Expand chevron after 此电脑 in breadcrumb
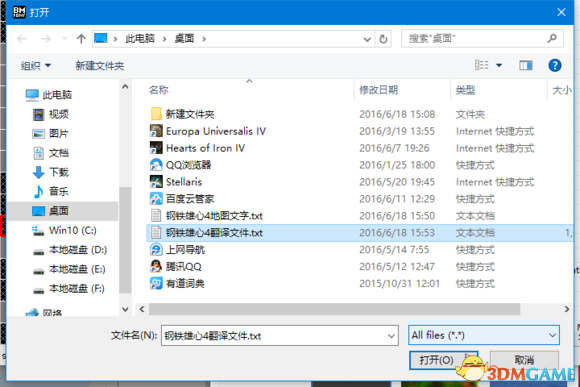 tap(165, 38)
